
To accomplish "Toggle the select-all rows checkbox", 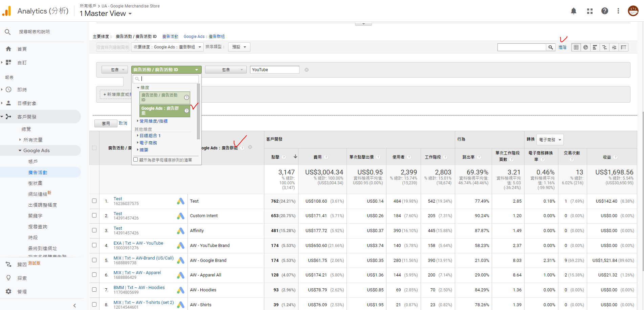I will coord(94,148).
